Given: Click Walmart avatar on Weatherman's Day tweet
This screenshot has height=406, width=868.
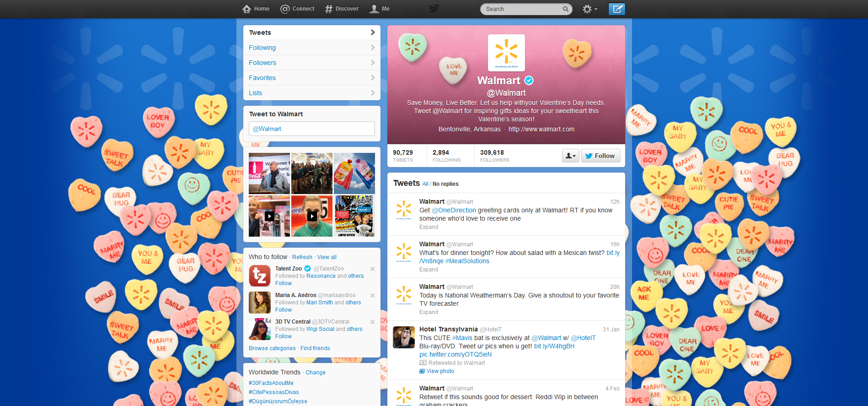Looking at the screenshot, I should click(x=404, y=295).
